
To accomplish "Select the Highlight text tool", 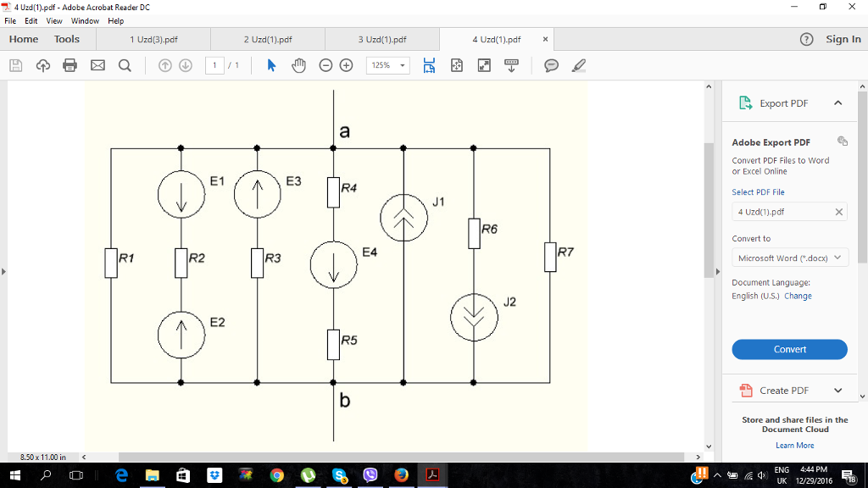I will [x=578, y=64].
